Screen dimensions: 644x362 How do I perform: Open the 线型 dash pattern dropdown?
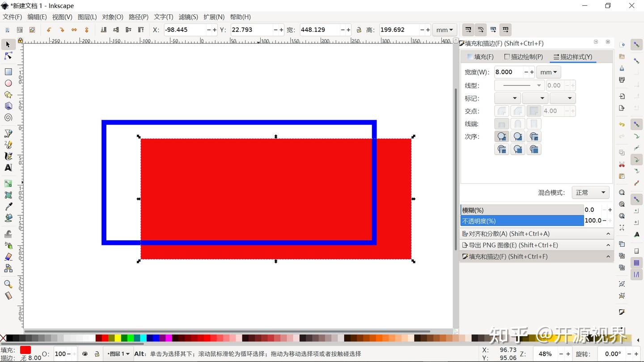(x=520, y=85)
